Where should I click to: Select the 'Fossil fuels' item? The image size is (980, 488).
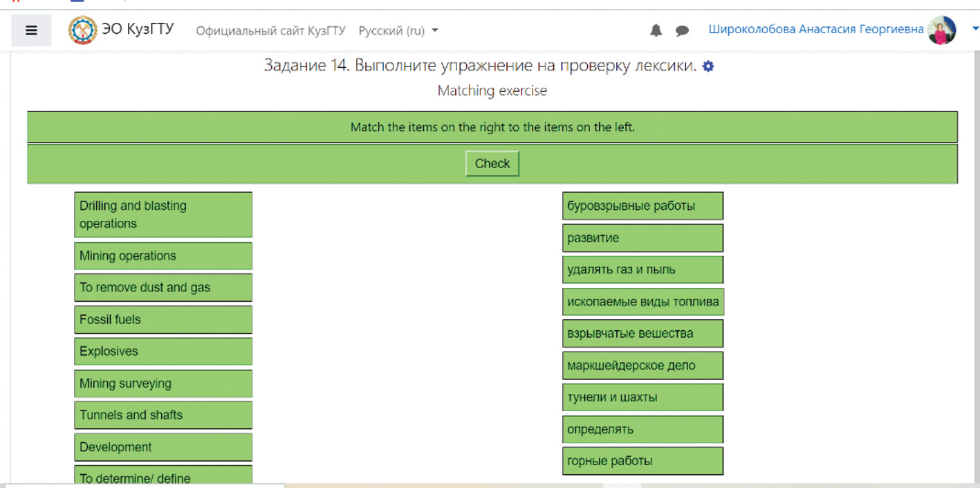163,320
